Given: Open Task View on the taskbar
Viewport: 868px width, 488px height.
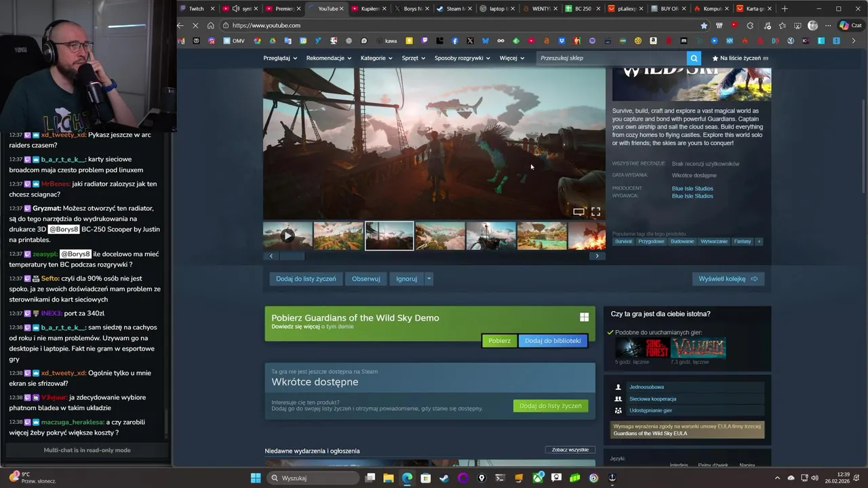Looking at the screenshot, I should tap(370, 478).
